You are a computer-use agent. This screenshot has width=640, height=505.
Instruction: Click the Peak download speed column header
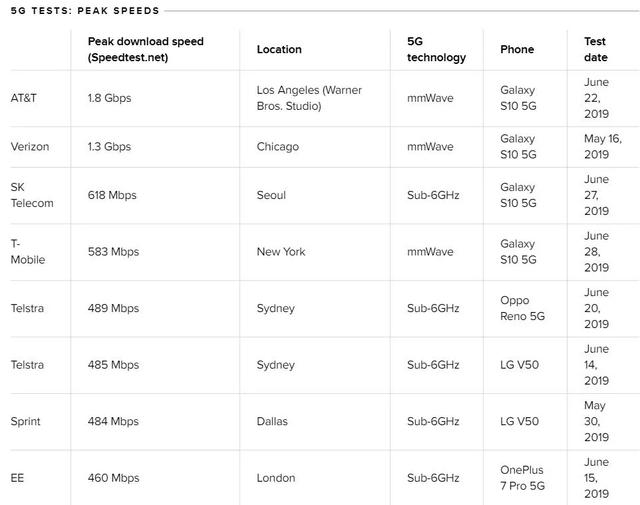tap(145, 50)
